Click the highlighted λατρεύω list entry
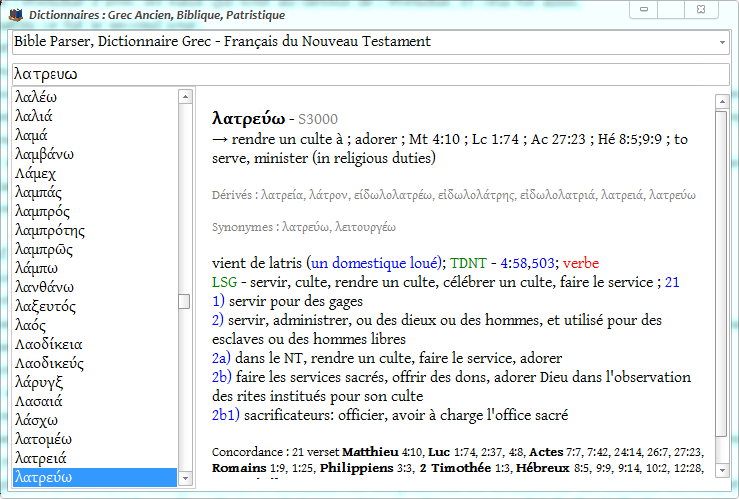This screenshot has width=739, height=499. [x=95, y=477]
